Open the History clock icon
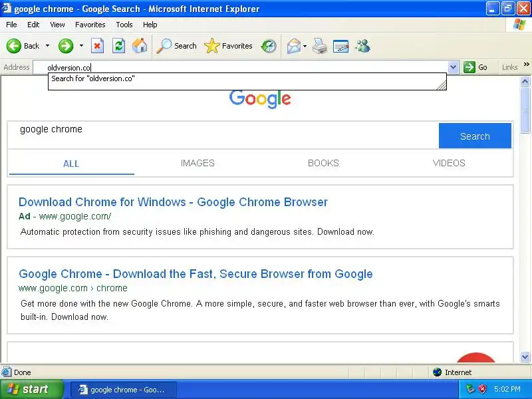Image resolution: width=532 pixels, height=399 pixels. pos(269,46)
